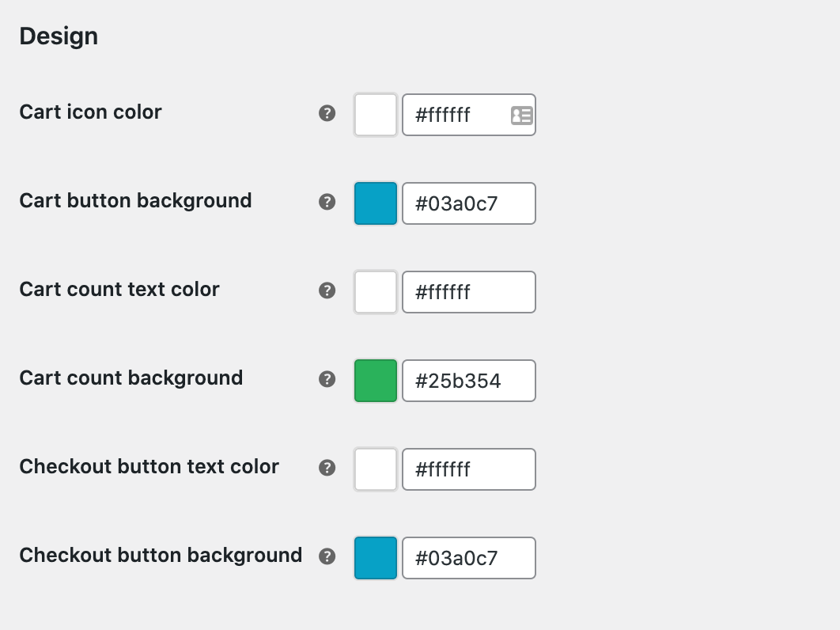Open the Cart icon color question mark tooltip

pos(327,114)
